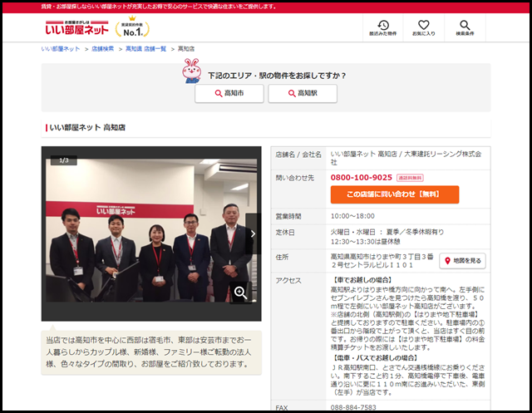532x413 pixels.
Task: Open the recently viewed properties icon
Action: 382,27
